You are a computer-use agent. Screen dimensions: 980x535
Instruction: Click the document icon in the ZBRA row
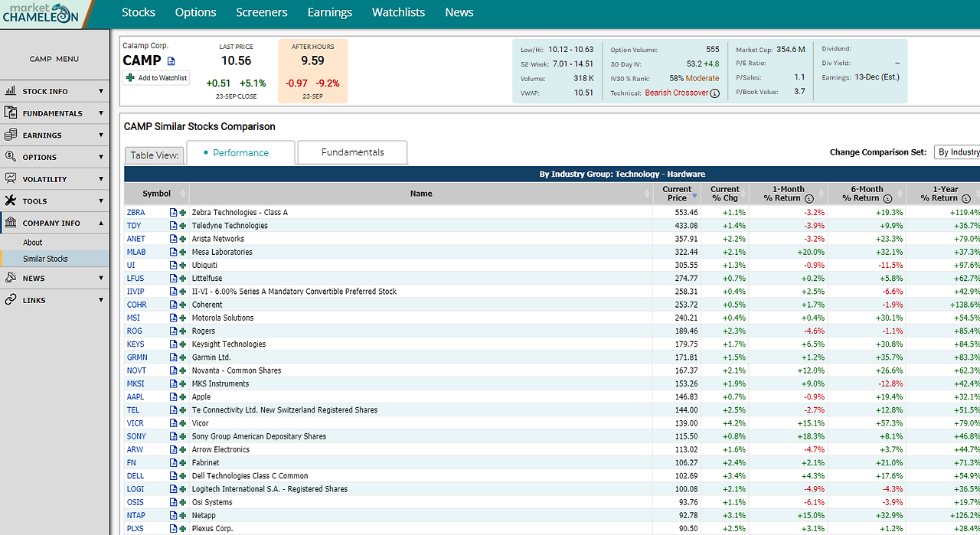(x=174, y=213)
